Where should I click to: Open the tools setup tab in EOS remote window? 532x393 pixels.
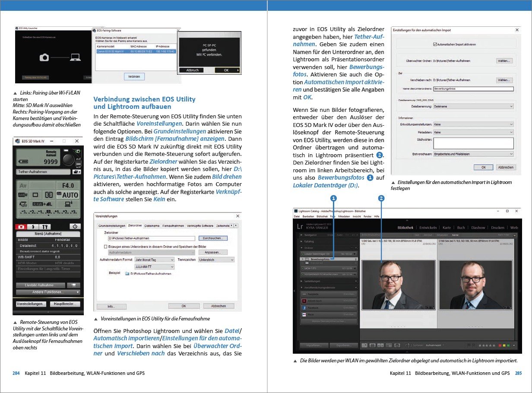[45, 227]
